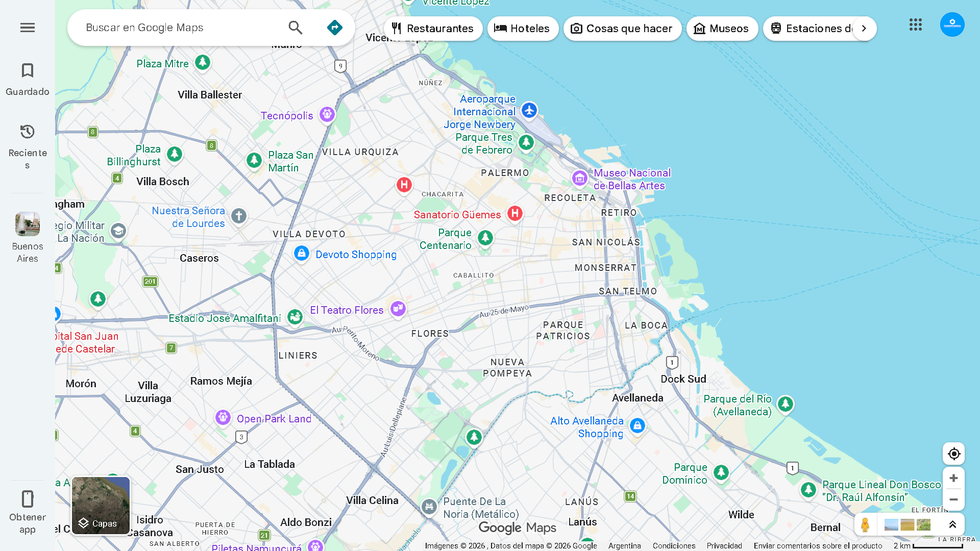Click the Colegio Militar school pin
The image size is (980, 551).
point(118,231)
